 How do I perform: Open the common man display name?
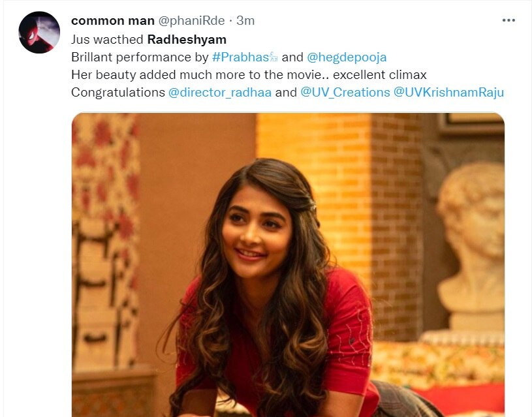tap(113, 21)
